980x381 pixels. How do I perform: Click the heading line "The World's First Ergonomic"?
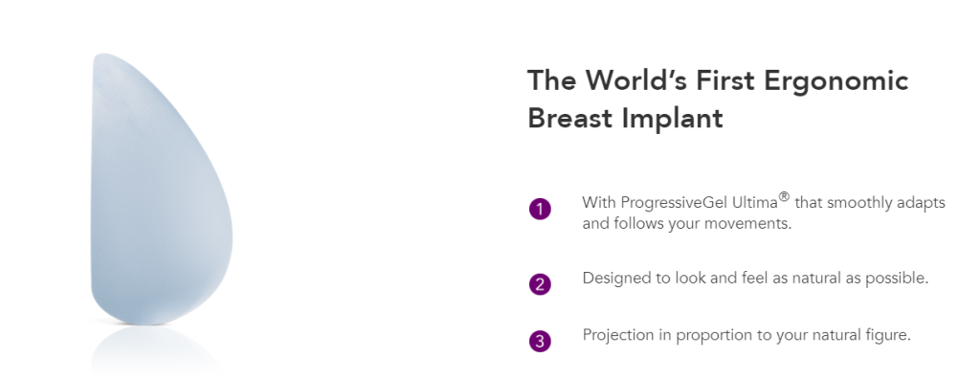[x=718, y=80]
